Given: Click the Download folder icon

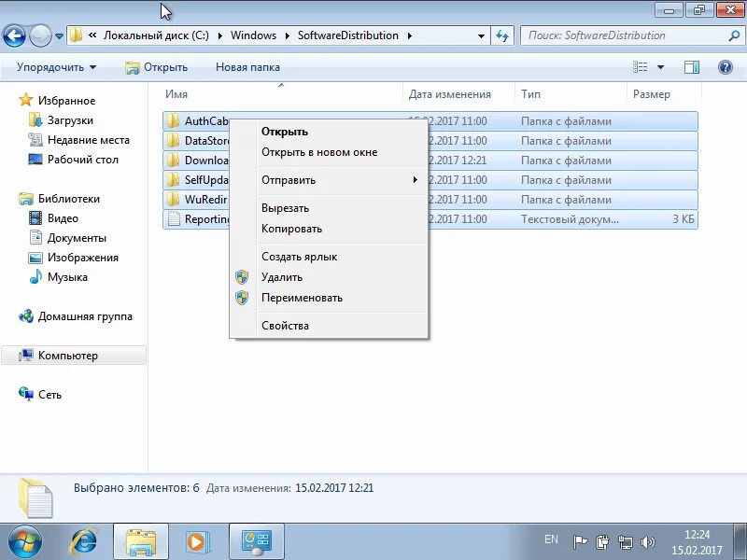Looking at the screenshot, I should (x=173, y=160).
